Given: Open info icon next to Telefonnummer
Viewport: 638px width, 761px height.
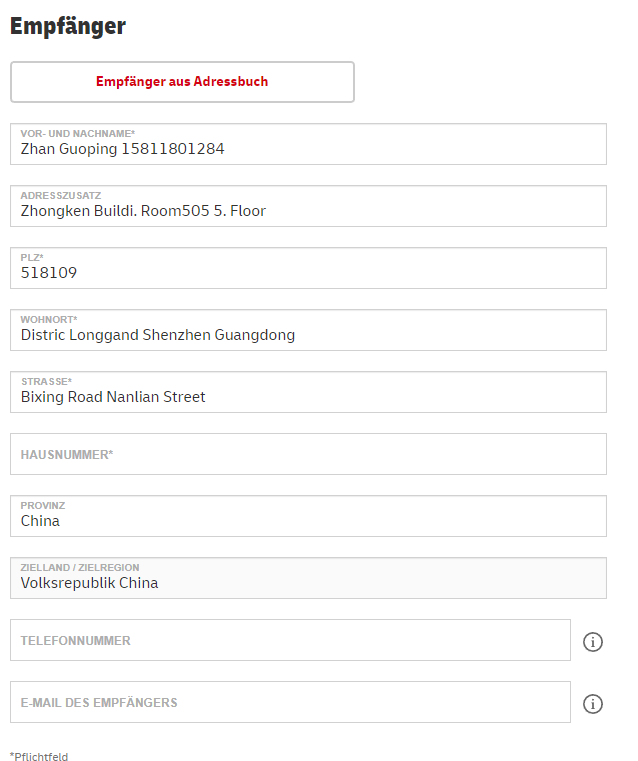Looking at the screenshot, I should tap(593, 642).
